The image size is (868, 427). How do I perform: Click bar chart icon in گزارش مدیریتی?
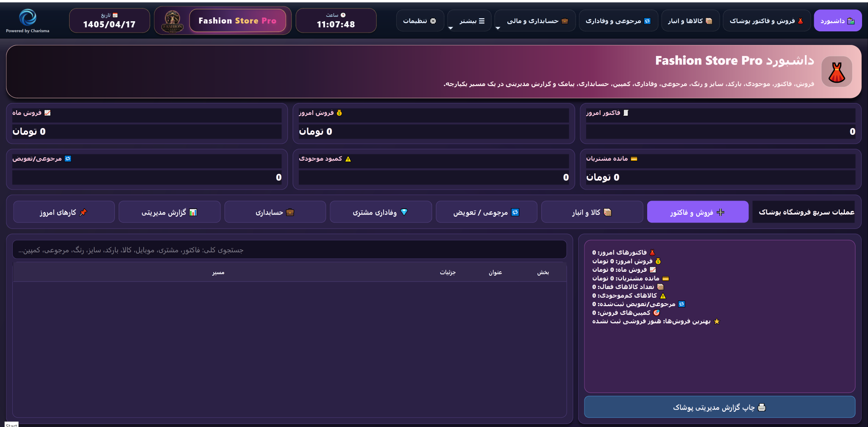(x=193, y=212)
